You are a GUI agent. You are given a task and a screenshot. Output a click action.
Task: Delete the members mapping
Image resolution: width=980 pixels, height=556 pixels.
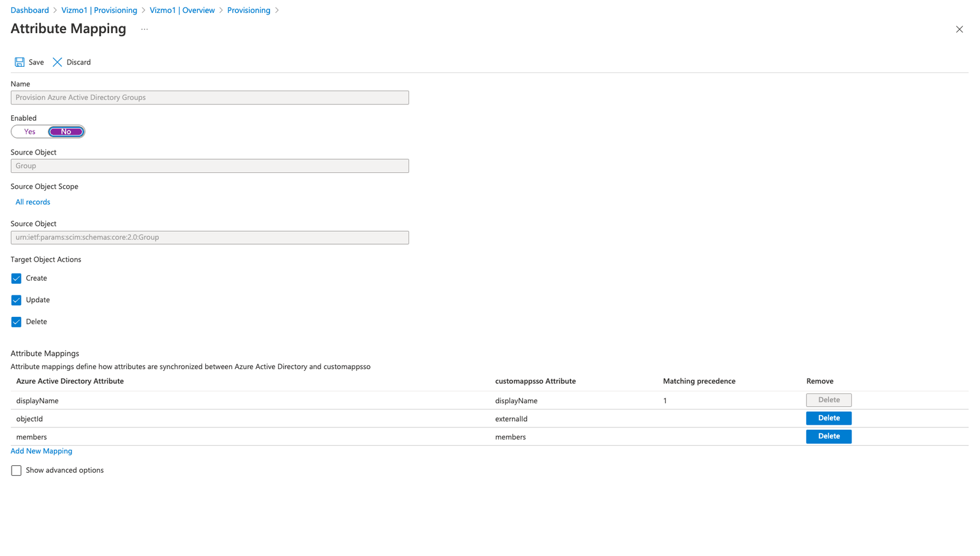829,436
